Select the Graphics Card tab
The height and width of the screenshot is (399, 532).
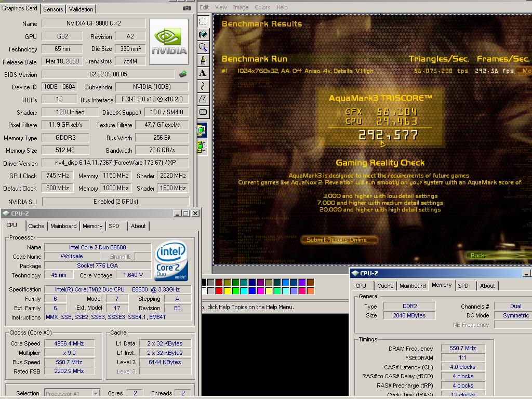click(x=20, y=8)
